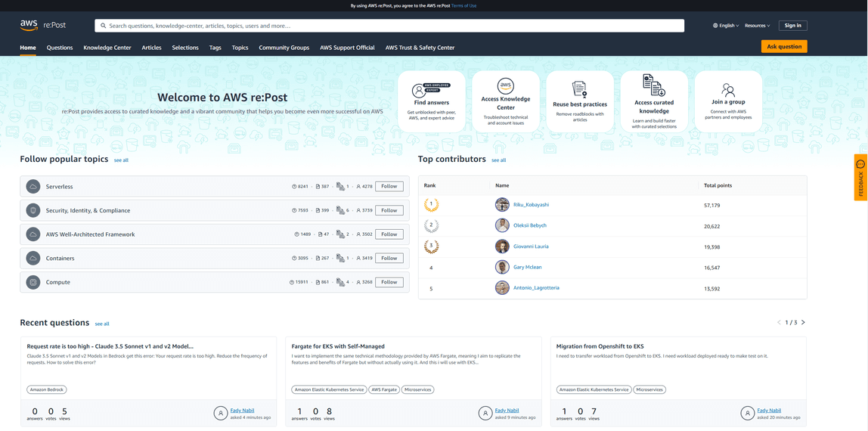This screenshot has width=868, height=431.
Task: Click see all next to Recent questions
Action: click(102, 324)
